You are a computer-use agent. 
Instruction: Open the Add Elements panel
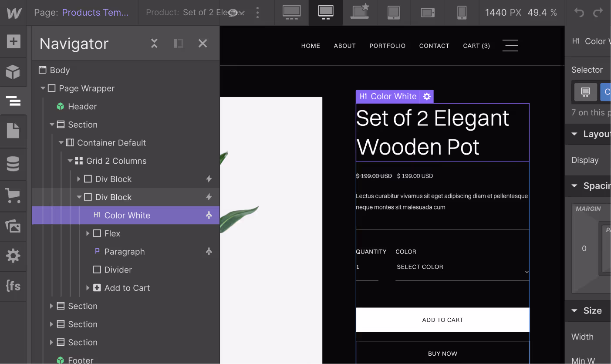coord(13,41)
